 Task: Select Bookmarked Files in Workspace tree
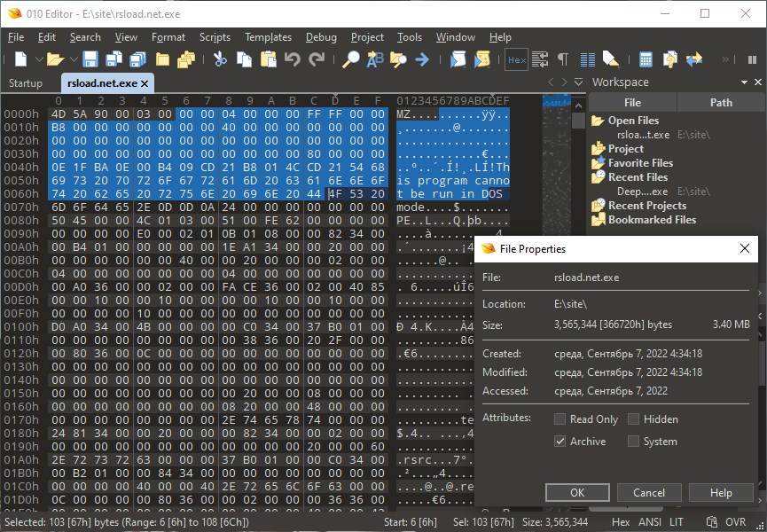click(x=652, y=220)
